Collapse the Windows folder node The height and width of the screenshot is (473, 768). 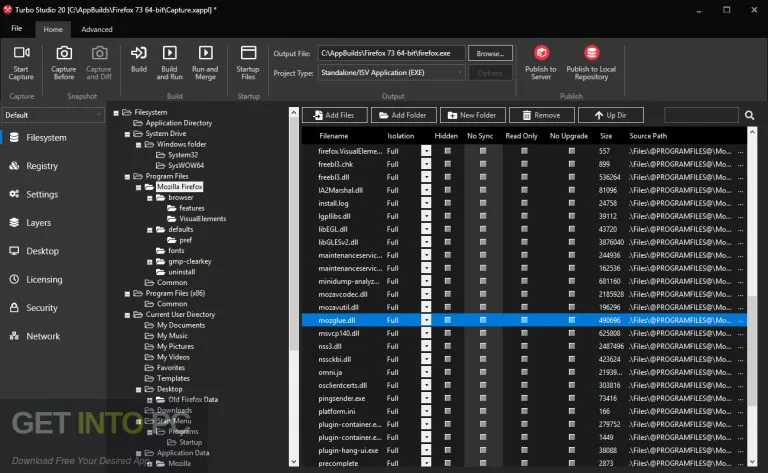pyautogui.click(x=138, y=144)
